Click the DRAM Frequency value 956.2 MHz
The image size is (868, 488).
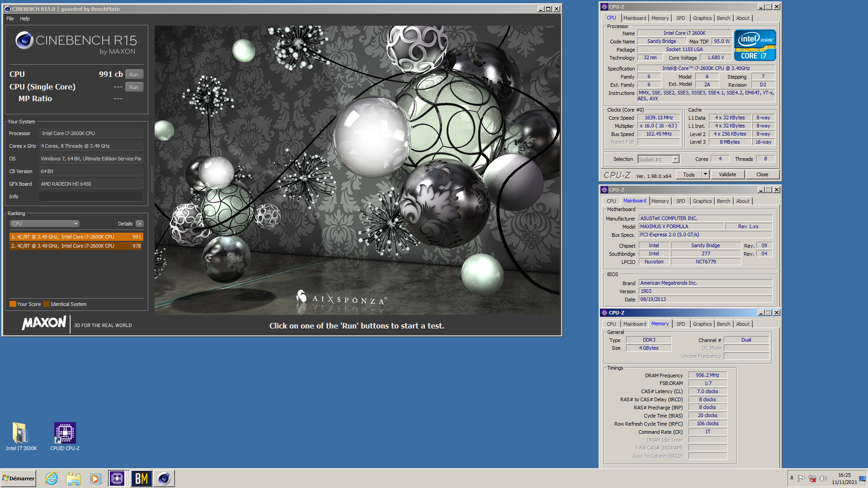pyautogui.click(x=708, y=375)
